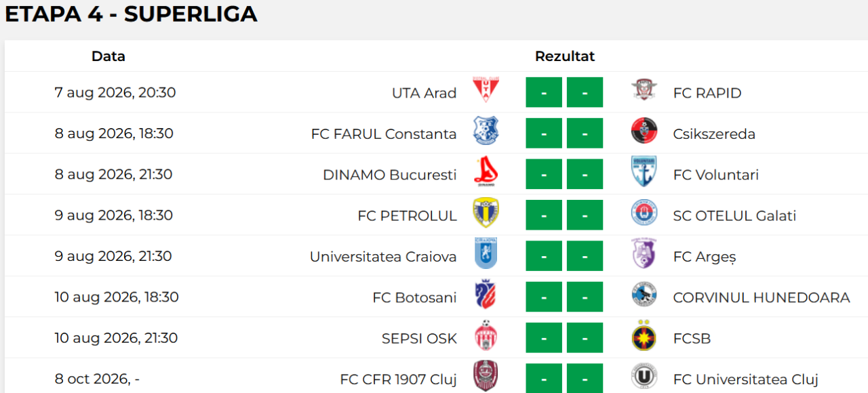The height and width of the screenshot is (393, 868).
Task: Click the 9 aug 2026, 21:30 date cell
Action: point(113,256)
